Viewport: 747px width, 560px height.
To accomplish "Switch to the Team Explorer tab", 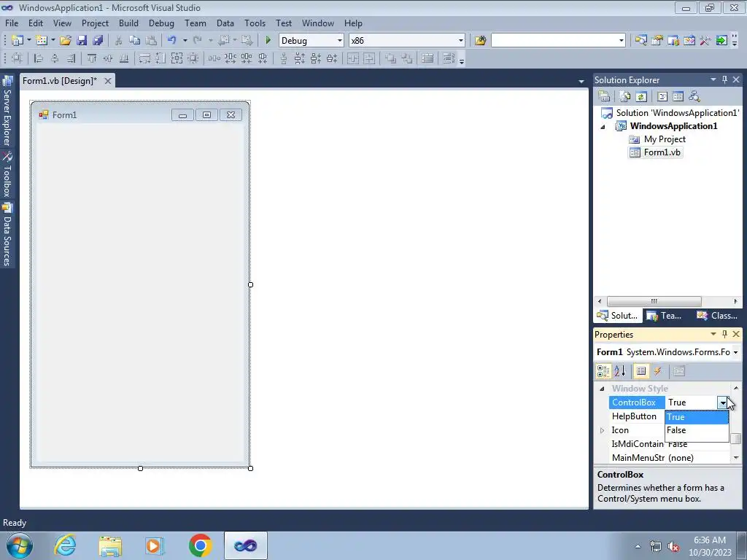I will 665,315.
